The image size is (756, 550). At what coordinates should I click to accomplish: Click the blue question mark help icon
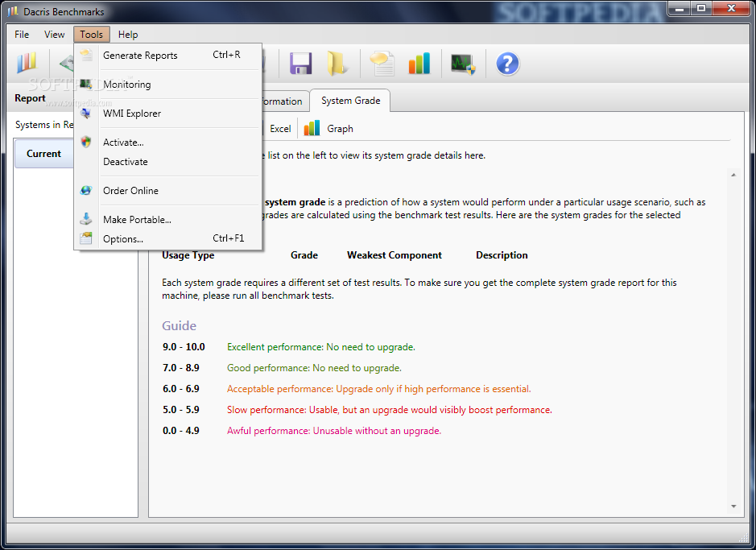click(x=507, y=64)
